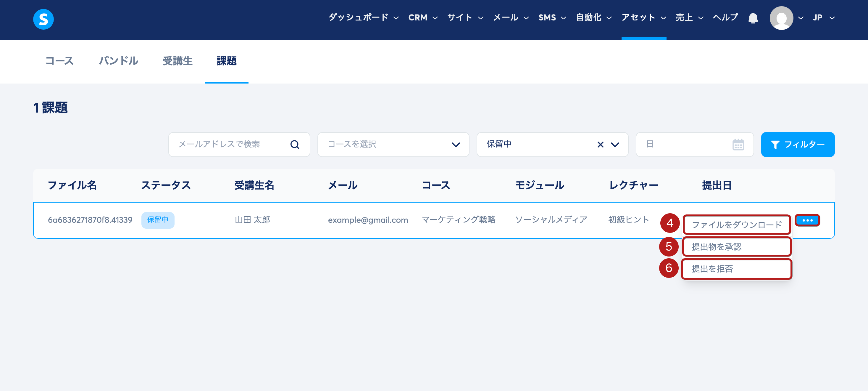Open the ヘルプ link
Screen dimensions: 868x391
pos(725,17)
